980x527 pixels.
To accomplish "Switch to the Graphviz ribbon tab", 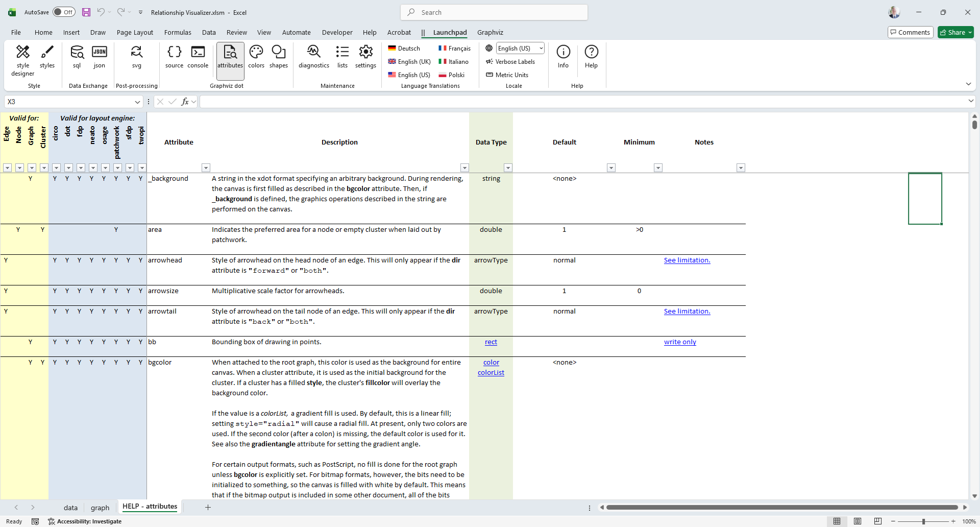I will [x=490, y=33].
